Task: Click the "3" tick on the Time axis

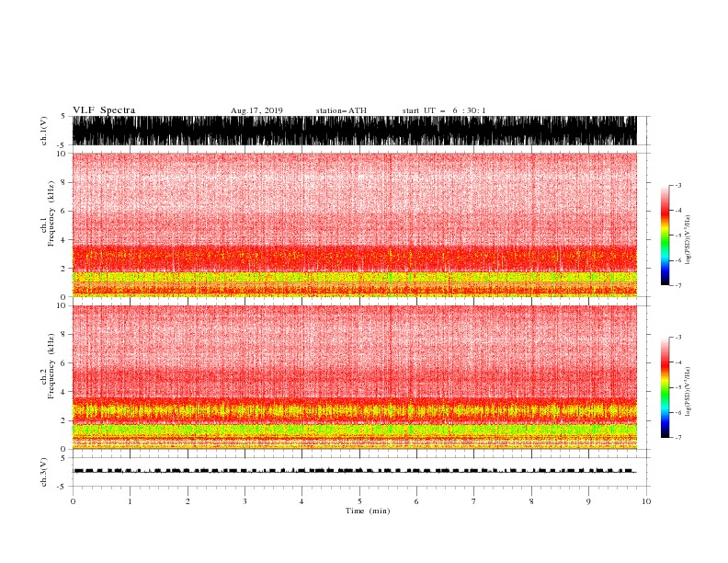Action: pos(245,501)
